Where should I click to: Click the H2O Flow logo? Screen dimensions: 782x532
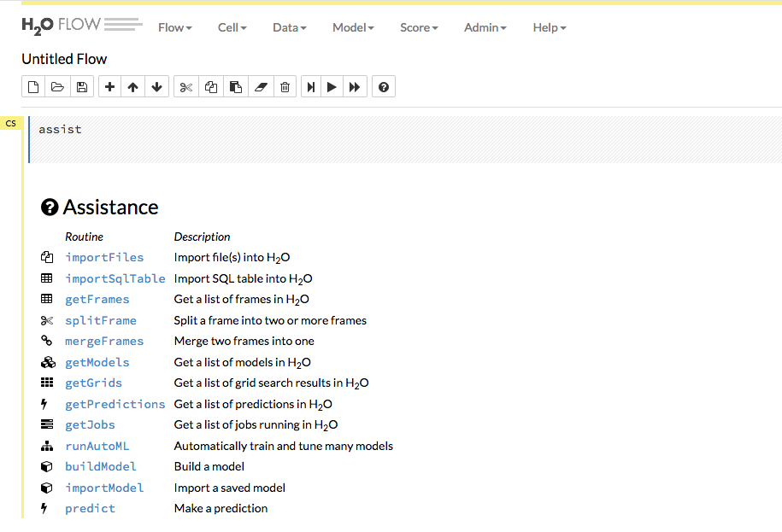tap(82, 26)
